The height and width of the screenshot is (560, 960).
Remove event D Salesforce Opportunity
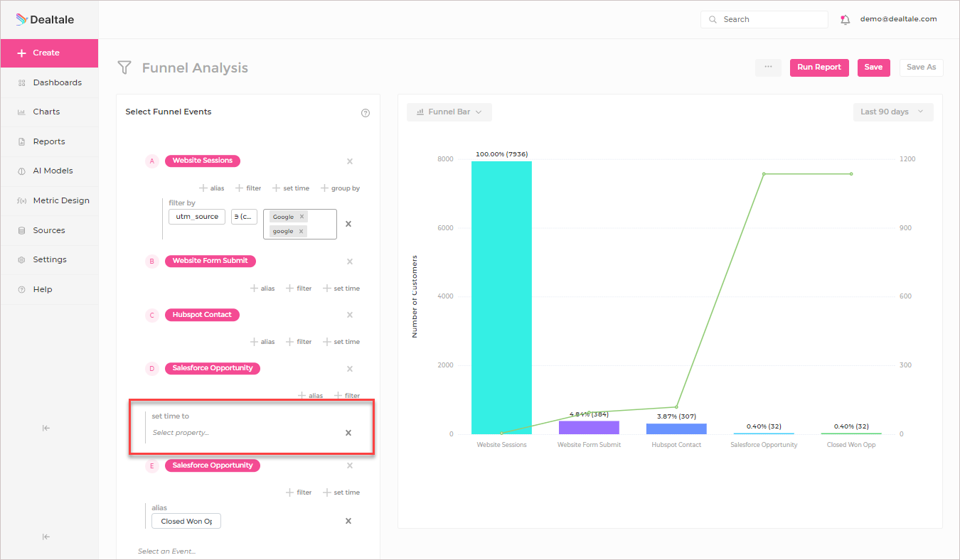click(x=350, y=369)
